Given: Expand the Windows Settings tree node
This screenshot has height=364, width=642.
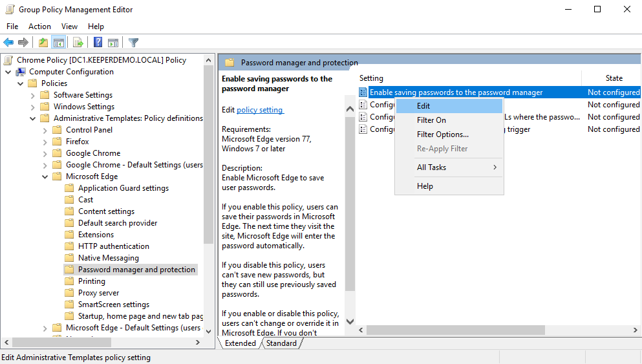Looking at the screenshot, I should [32, 107].
